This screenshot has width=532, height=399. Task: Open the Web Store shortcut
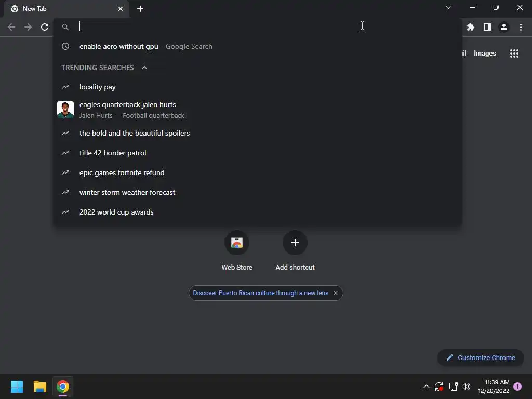click(x=237, y=251)
